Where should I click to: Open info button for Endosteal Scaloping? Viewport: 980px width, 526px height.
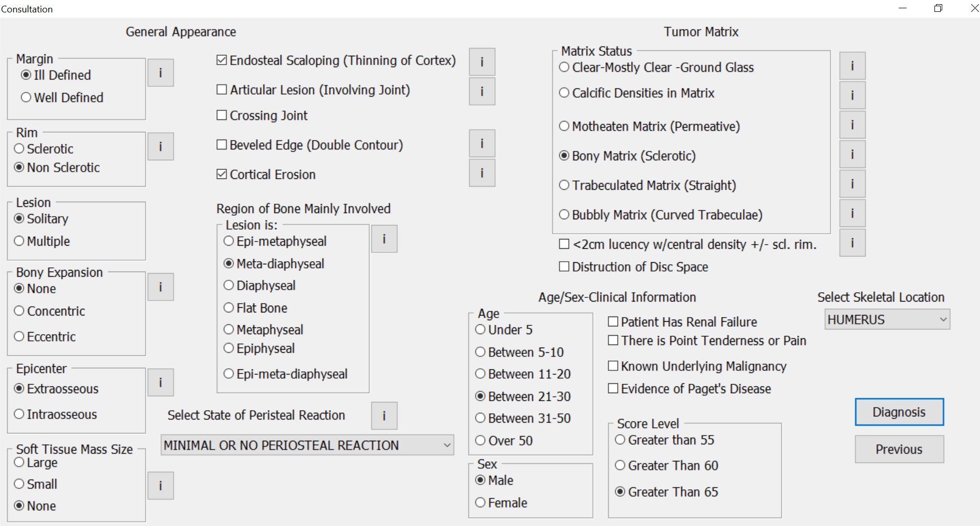482,62
